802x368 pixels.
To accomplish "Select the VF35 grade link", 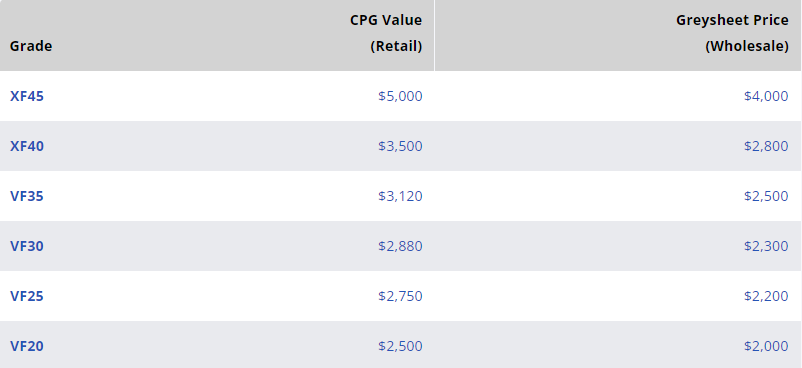I will 27,196.
